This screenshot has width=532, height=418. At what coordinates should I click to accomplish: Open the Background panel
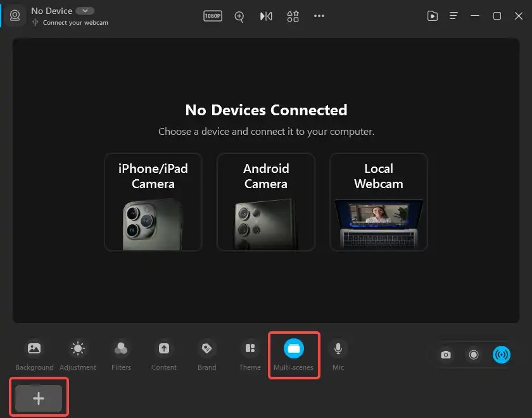pyautogui.click(x=34, y=353)
